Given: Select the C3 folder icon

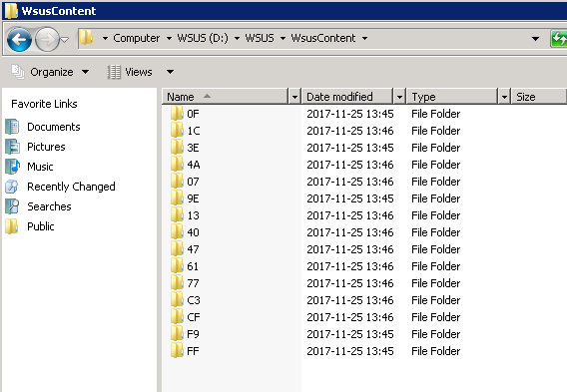Looking at the screenshot, I should (177, 300).
